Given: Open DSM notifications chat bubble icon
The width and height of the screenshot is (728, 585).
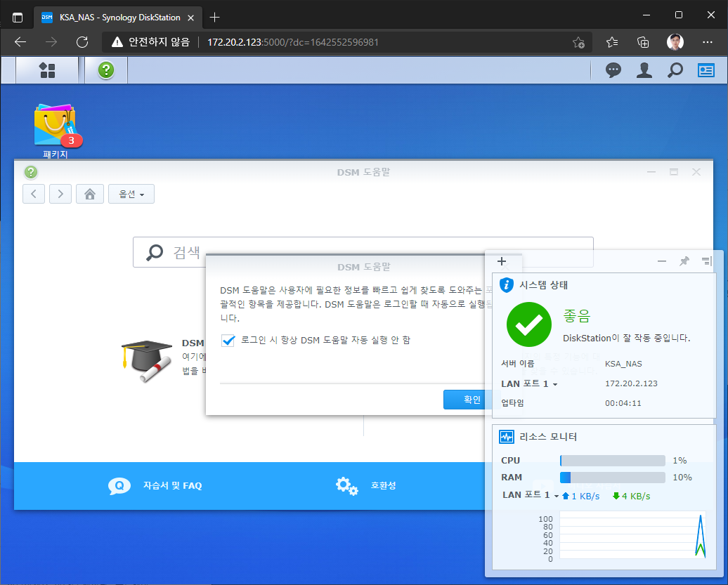Looking at the screenshot, I should [x=613, y=70].
